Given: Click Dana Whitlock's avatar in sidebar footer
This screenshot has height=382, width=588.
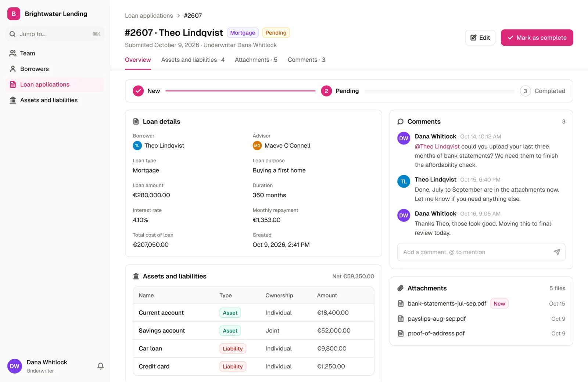Looking at the screenshot, I should click(15, 366).
